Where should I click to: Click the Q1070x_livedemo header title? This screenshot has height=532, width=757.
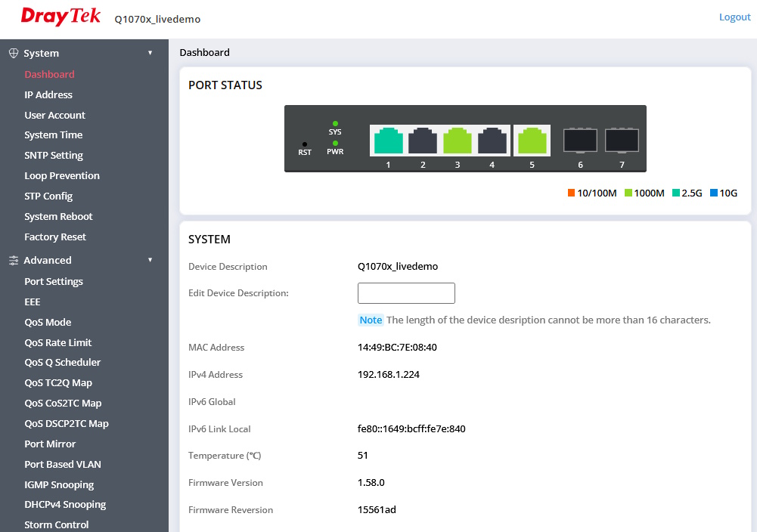(157, 20)
